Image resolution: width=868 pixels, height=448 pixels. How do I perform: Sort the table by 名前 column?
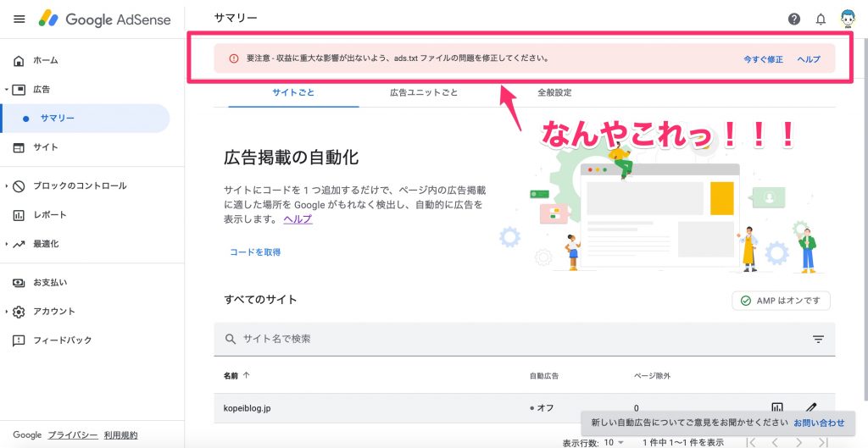point(236,375)
